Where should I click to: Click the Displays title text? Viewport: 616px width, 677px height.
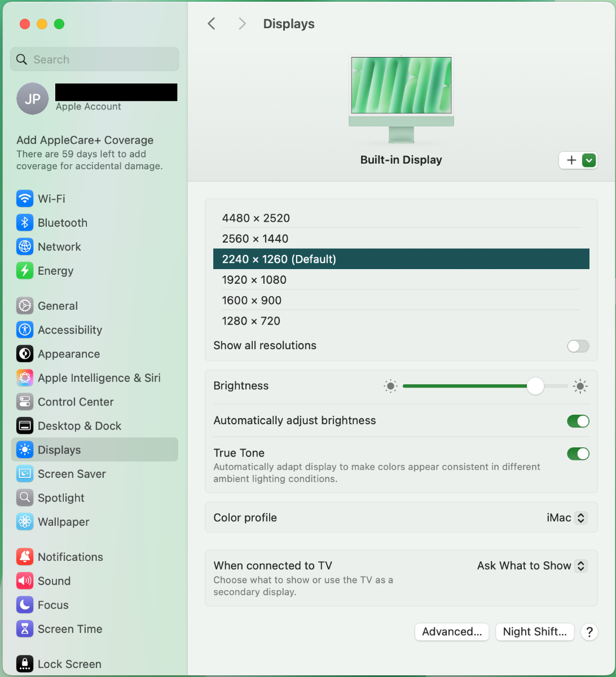289,24
